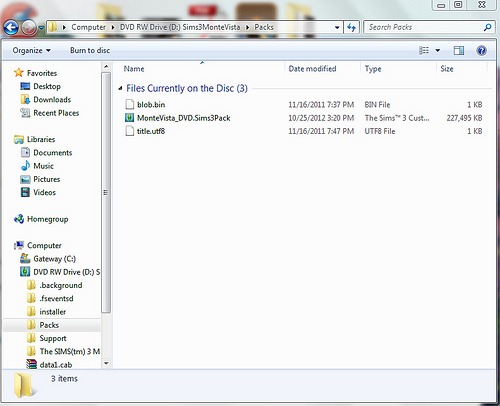Select the MonteVista_DVD.Sims3Pack file icon
The image size is (500, 406).
(129, 118)
